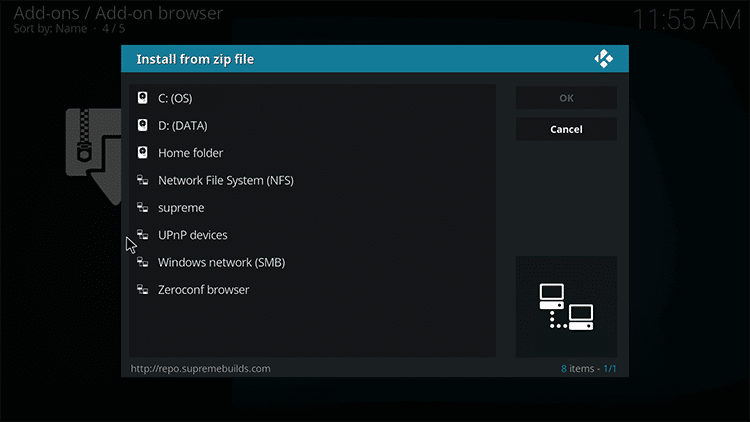Click the network icon beside UPnP devices

[143, 235]
